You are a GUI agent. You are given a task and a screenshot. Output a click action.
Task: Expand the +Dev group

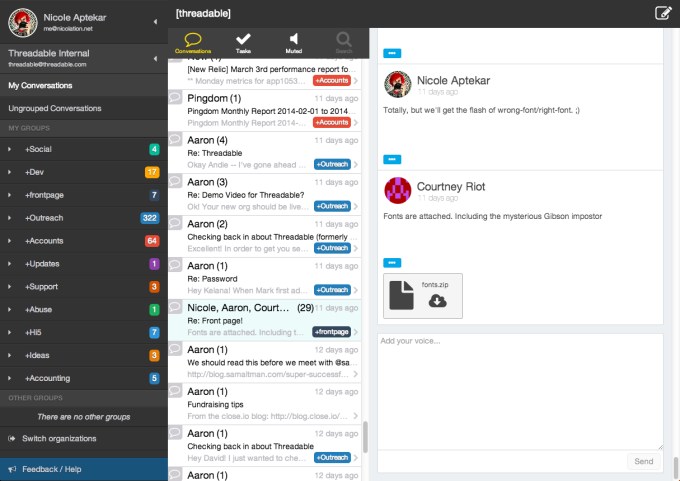[10, 172]
